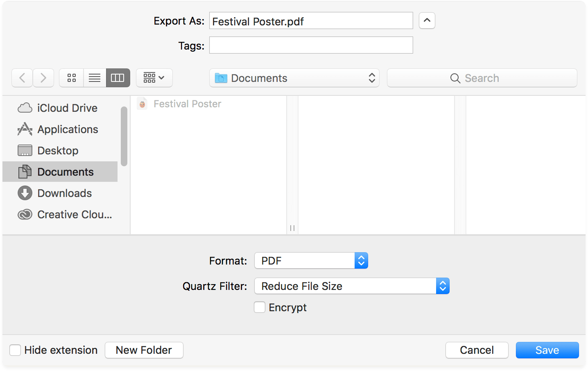
Task: Click the Save button
Action: 547,350
